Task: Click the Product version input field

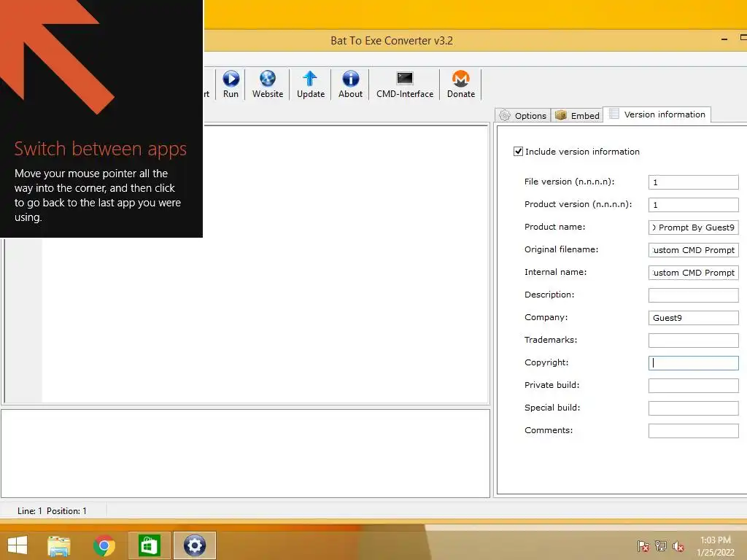Action: (x=693, y=205)
